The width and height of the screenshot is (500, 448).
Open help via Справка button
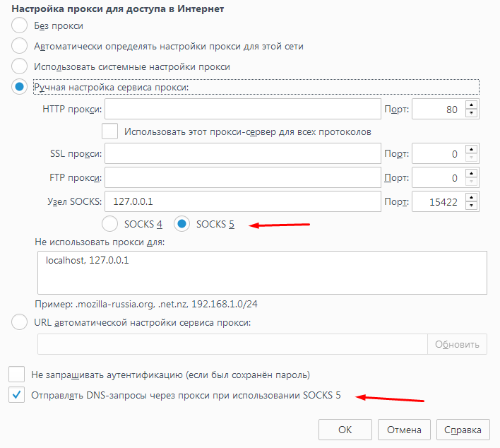tap(463, 430)
